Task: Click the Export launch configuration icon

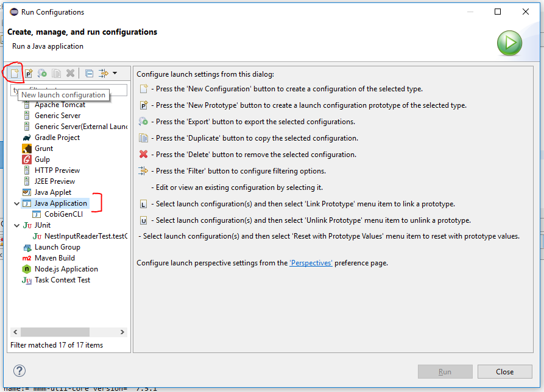Action: coord(42,73)
